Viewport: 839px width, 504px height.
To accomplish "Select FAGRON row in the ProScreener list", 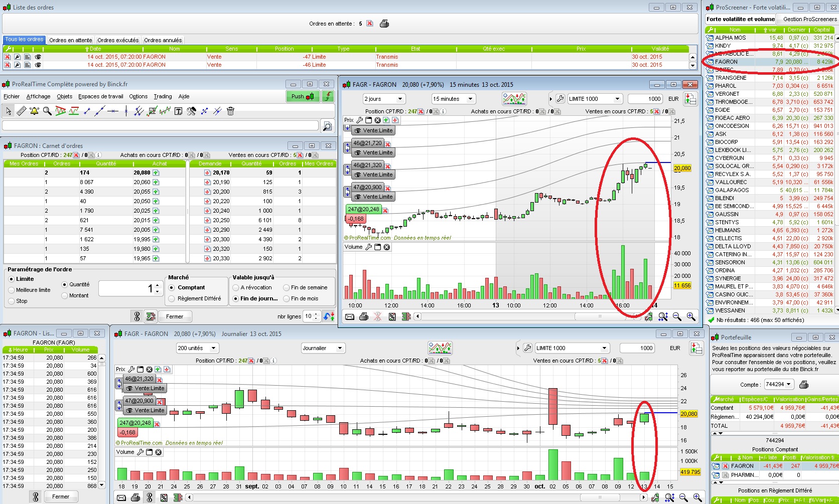I will point(770,62).
